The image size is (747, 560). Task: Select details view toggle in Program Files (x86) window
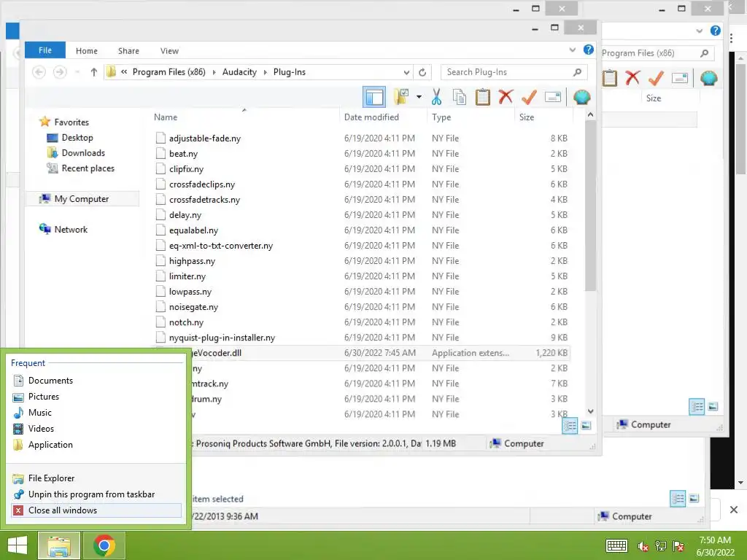[x=697, y=406]
